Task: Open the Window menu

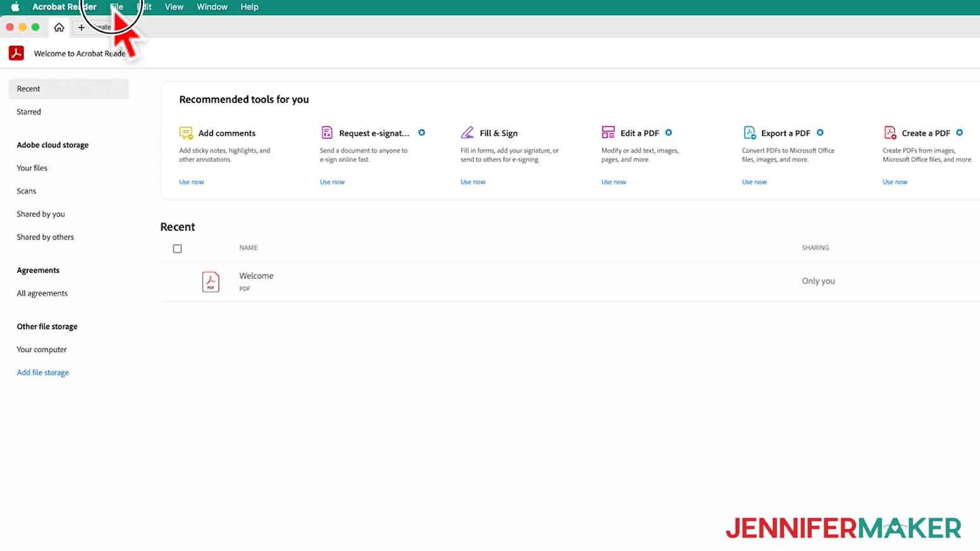Action: (212, 7)
